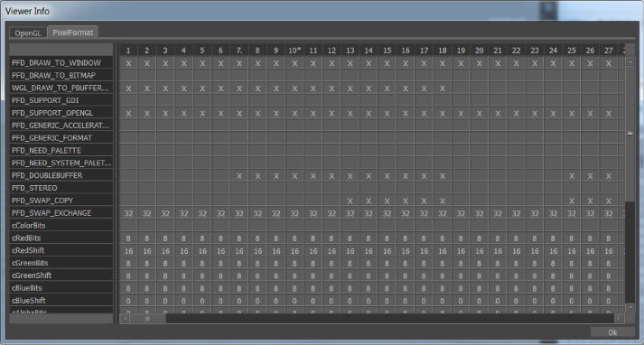The width and height of the screenshot is (644, 345).
Task: Click the cRedBits row label
Action: click(61, 238)
